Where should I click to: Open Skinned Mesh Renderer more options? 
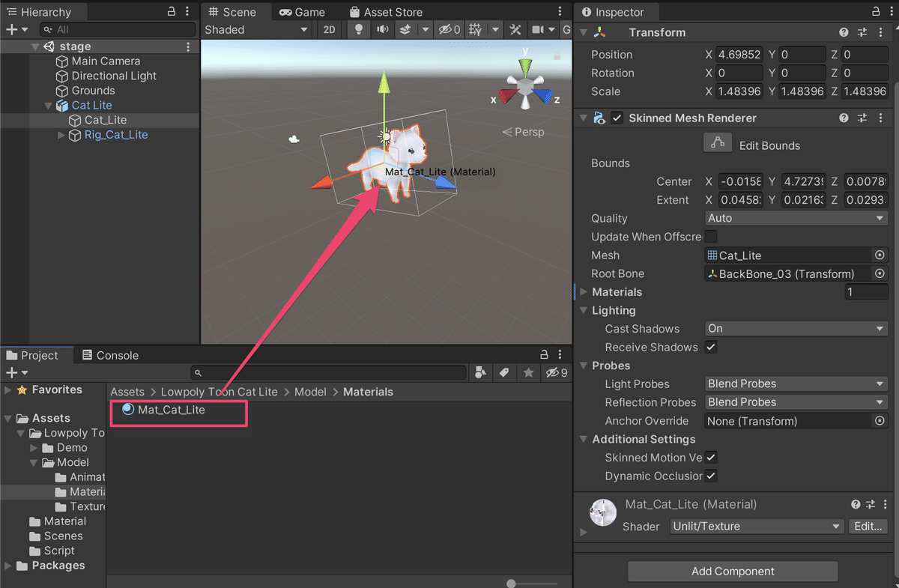pyautogui.click(x=880, y=118)
